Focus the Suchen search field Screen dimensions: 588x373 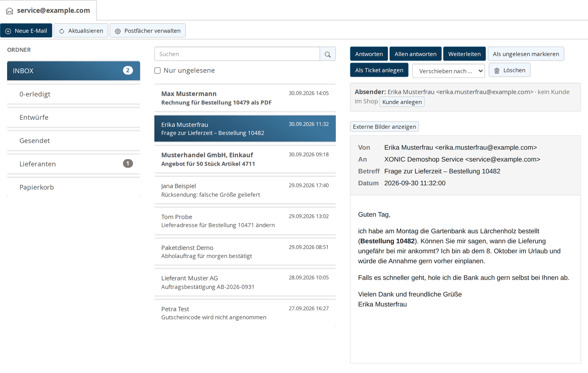coord(237,54)
